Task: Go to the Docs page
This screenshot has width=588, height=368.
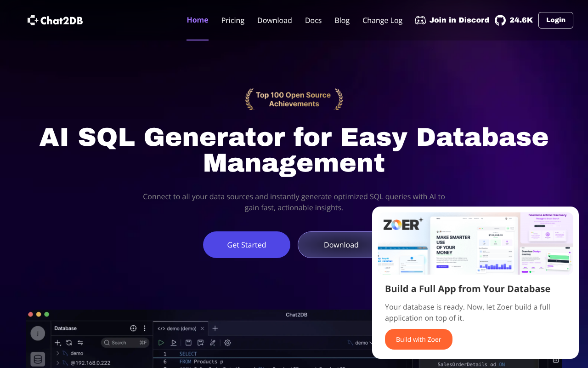Action: coord(313,20)
